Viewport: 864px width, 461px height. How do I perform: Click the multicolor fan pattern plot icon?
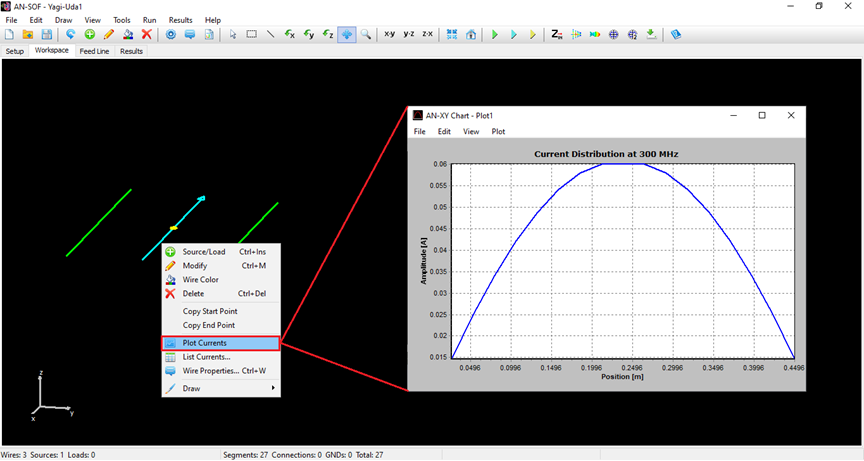click(x=576, y=34)
